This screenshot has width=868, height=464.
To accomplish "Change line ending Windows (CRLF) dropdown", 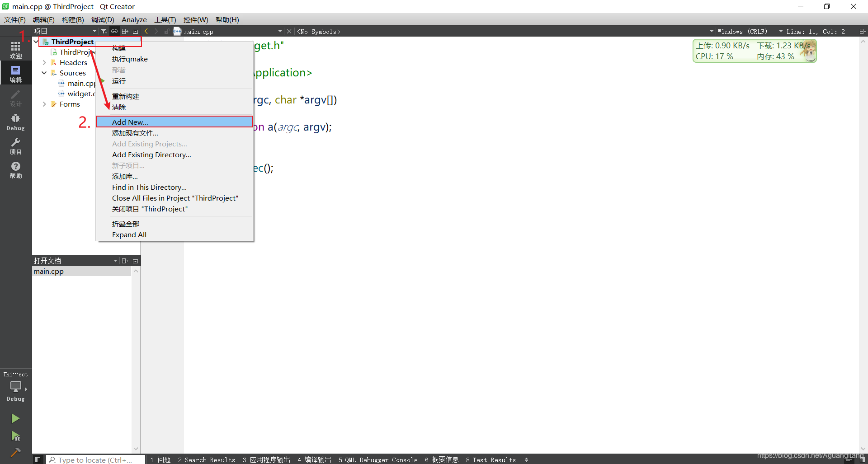I will click(x=750, y=31).
